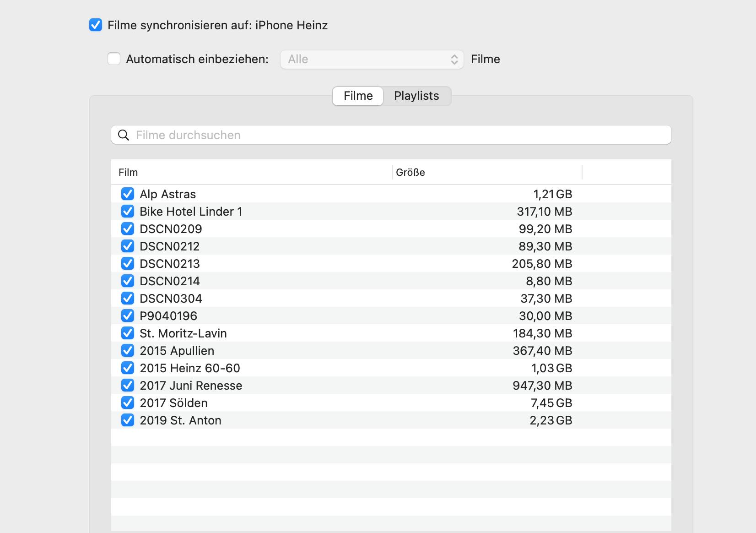Click the 'Filme durchsuchen' search field

pyautogui.click(x=398, y=135)
